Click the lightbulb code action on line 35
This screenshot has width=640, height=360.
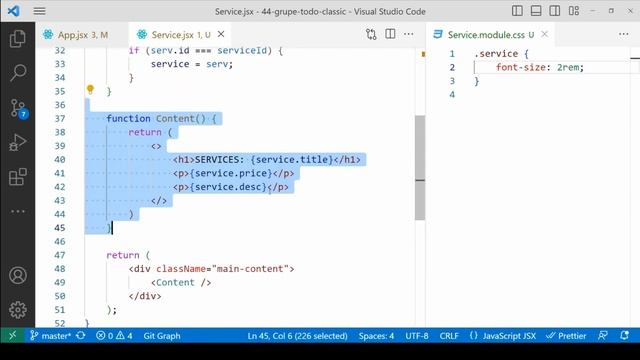pyautogui.click(x=90, y=89)
